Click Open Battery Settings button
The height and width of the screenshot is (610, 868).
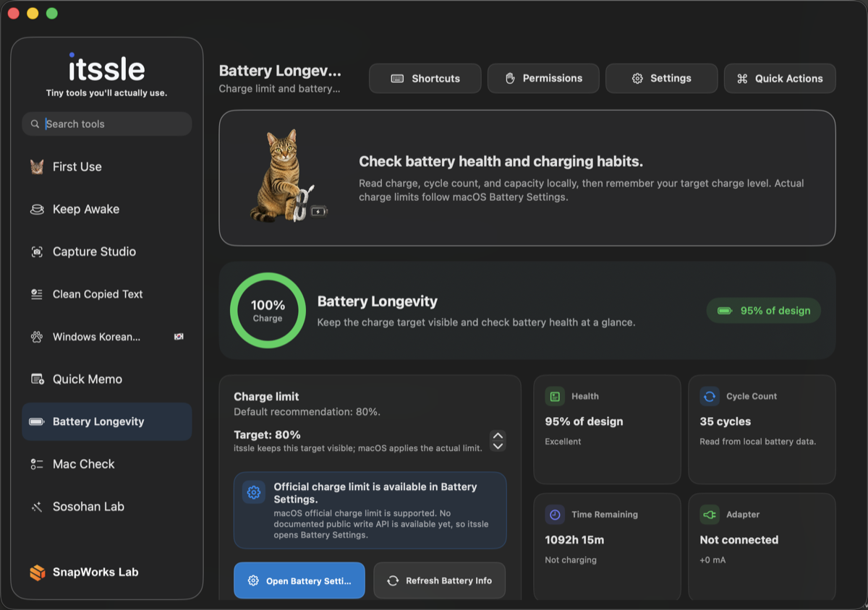click(299, 580)
